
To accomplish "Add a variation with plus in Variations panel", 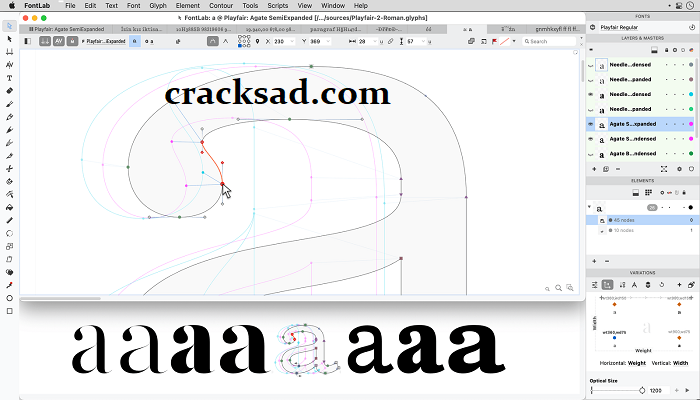I will [x=679, y=285].
